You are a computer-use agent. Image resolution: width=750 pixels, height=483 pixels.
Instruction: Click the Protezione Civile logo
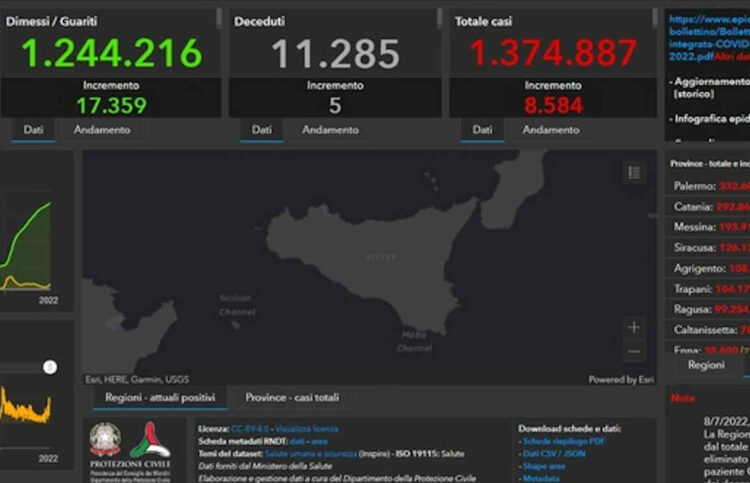coord(150,440)
